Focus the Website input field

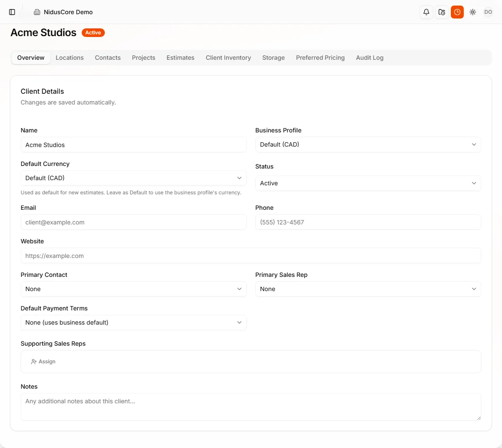click(251, 256)
